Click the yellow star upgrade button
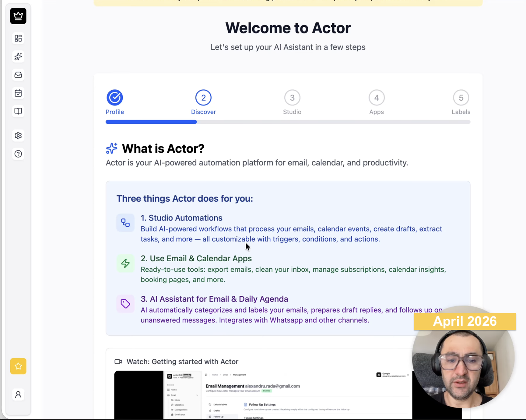This screenshot has height=420, width=526. 18,366
